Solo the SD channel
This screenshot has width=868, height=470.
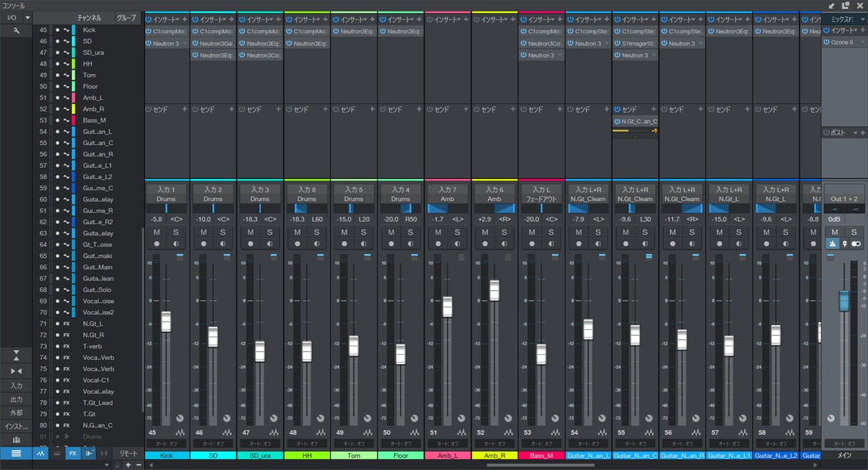223,233
